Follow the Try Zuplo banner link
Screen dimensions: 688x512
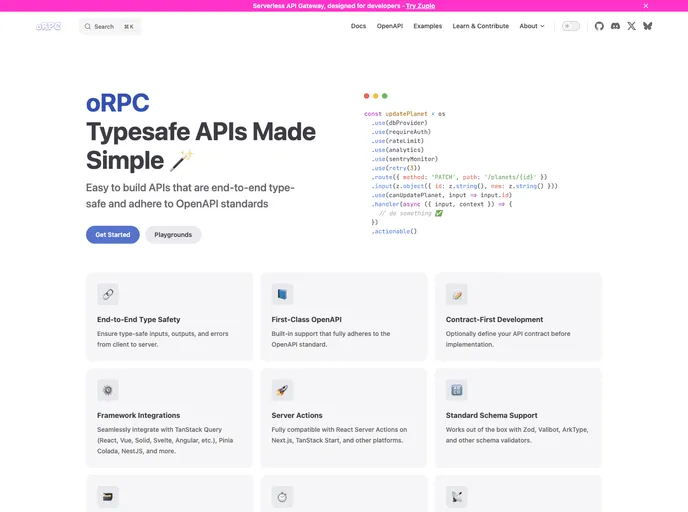point(420,6)
